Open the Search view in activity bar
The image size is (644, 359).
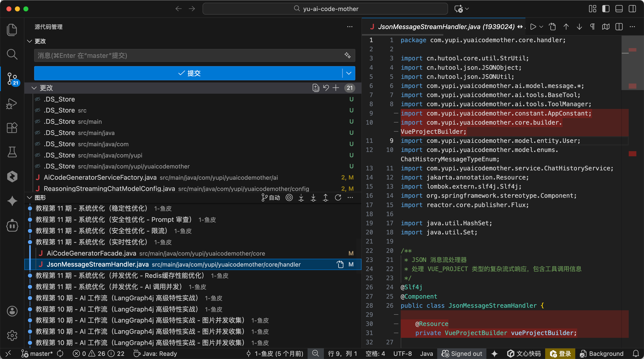pyautogui.click(x=12, y=54)
